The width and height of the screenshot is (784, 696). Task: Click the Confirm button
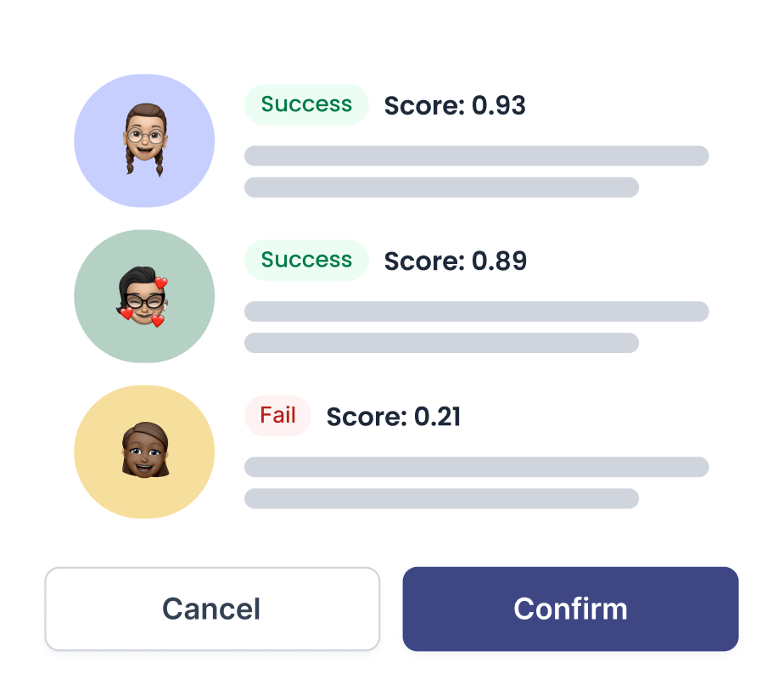(x=570, y=609)
